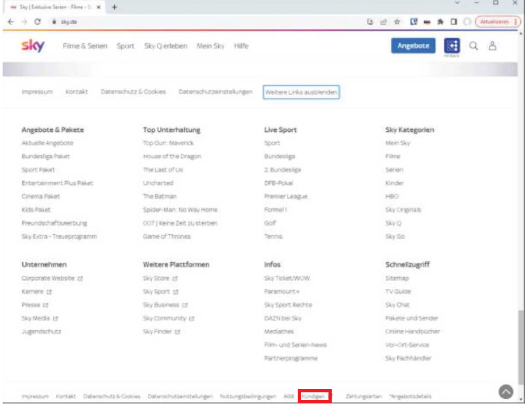Open 2. Bundesliga link
Screen dimensions: 532x408
283,169
